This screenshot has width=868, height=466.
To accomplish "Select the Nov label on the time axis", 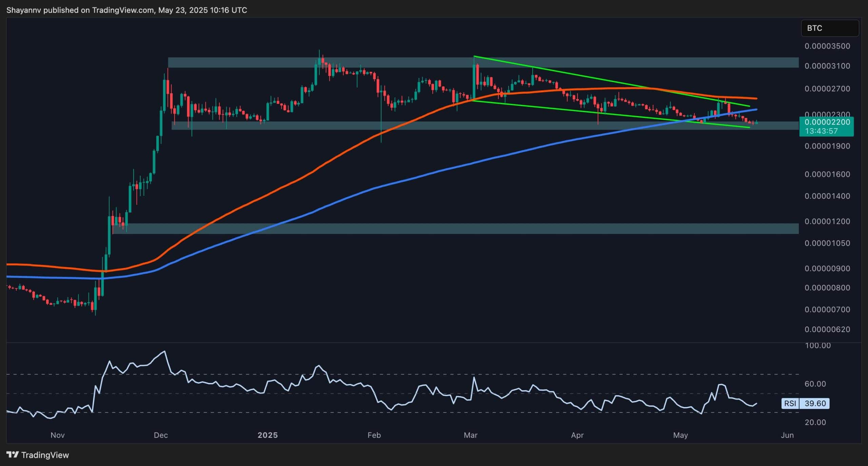I will pyautogui.click(x=57, y=435).
